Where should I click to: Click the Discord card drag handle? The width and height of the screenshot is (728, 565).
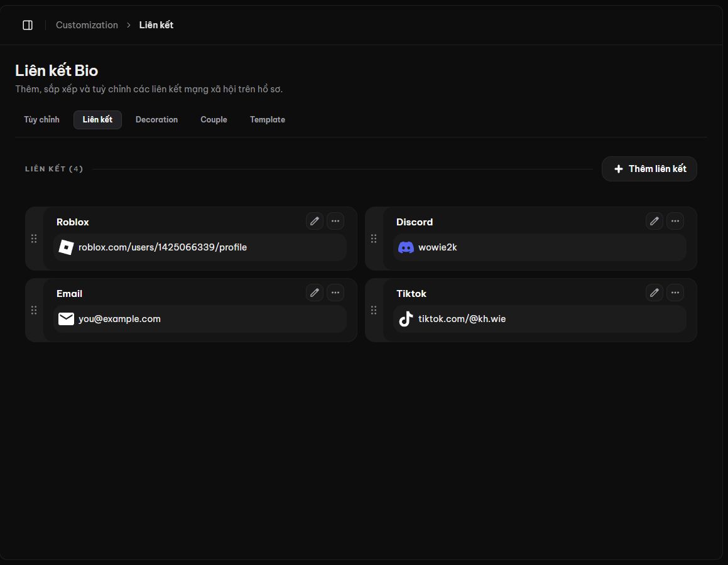click(x=374, y=239)
